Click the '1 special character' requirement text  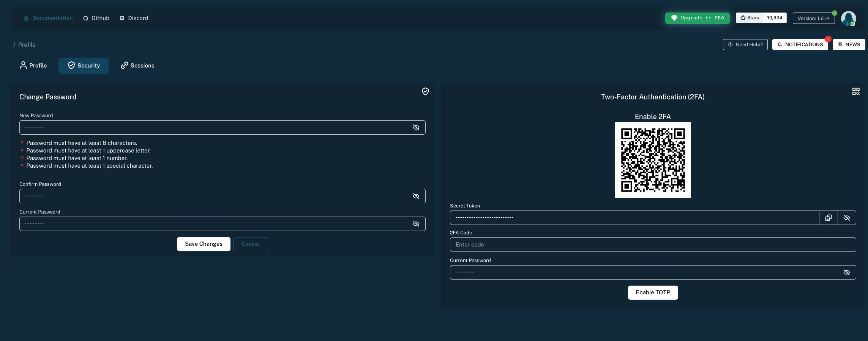(90, 166)
